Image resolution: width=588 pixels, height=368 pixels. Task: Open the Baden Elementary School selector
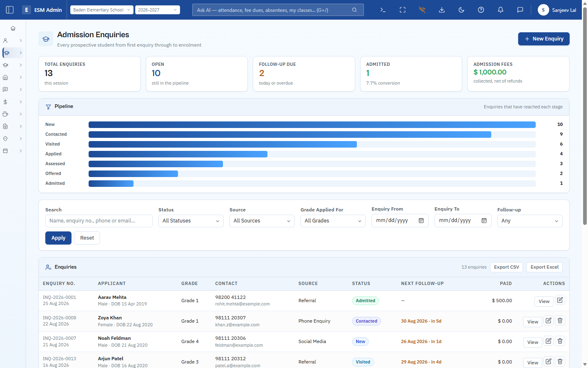102,10
